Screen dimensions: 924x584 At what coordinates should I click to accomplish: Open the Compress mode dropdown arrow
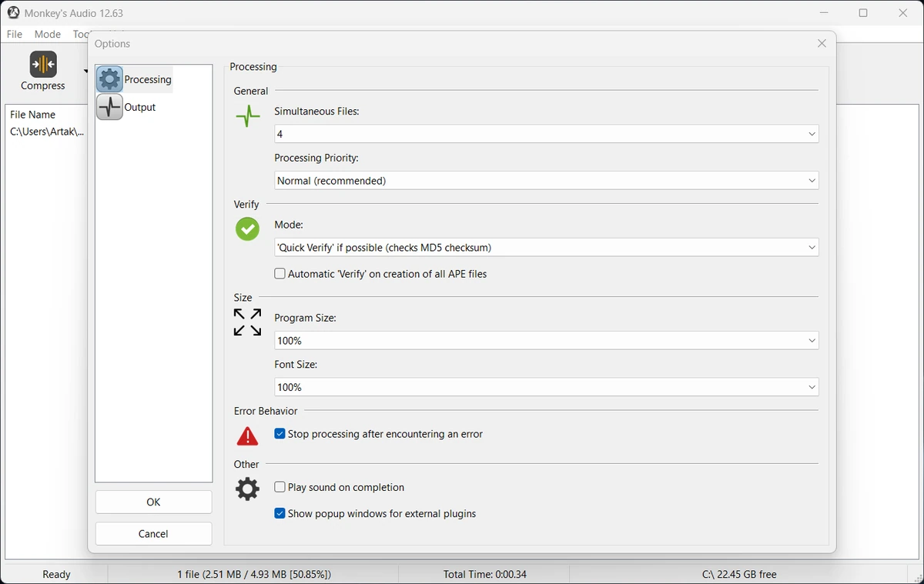tap(85, 71)
